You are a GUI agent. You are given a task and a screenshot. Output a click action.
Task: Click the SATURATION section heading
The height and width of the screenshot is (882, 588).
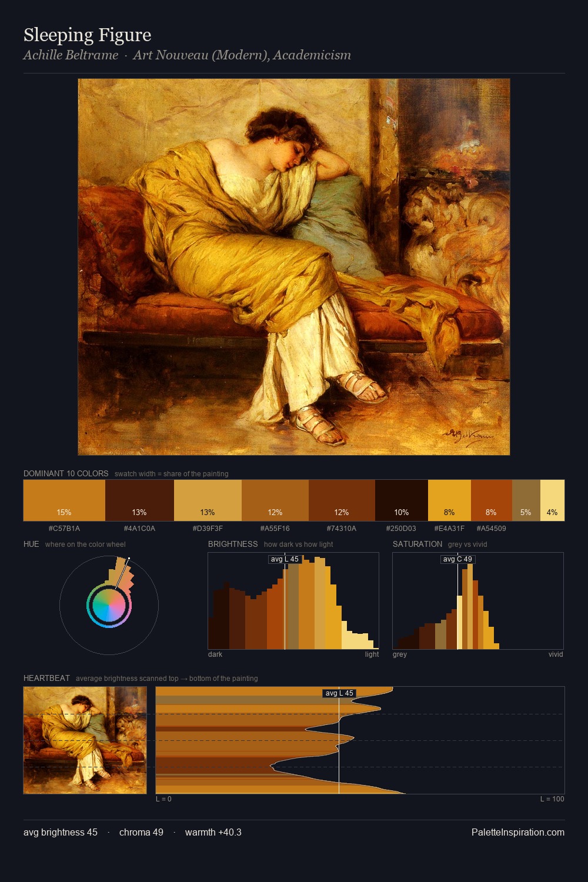point(417,544)
